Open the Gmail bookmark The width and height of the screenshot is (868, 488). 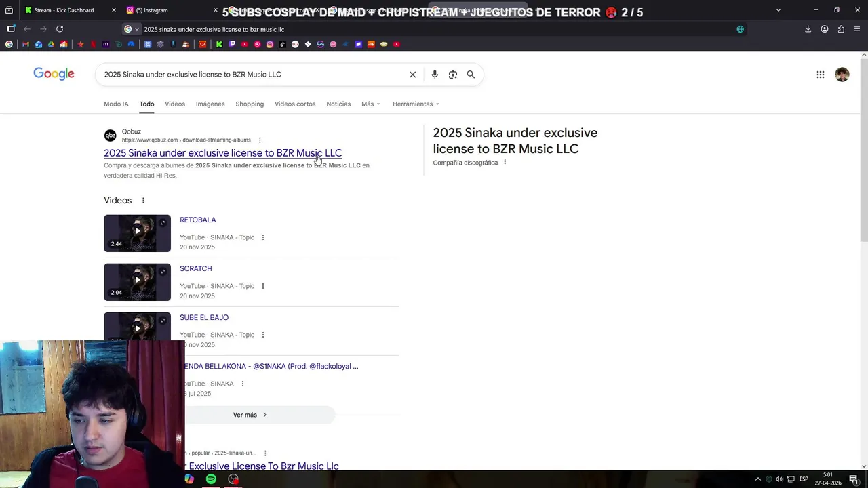click(25, 44)
